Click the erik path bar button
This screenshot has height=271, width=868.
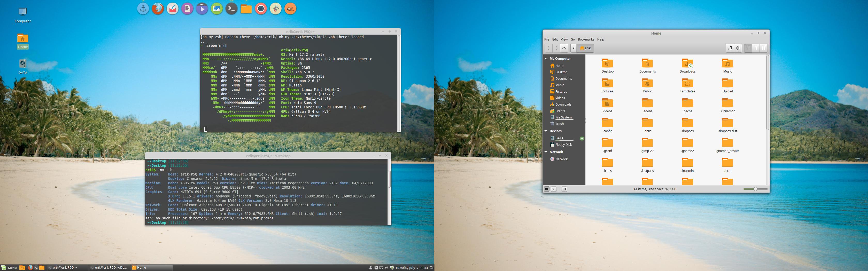[x=585, y=48]
